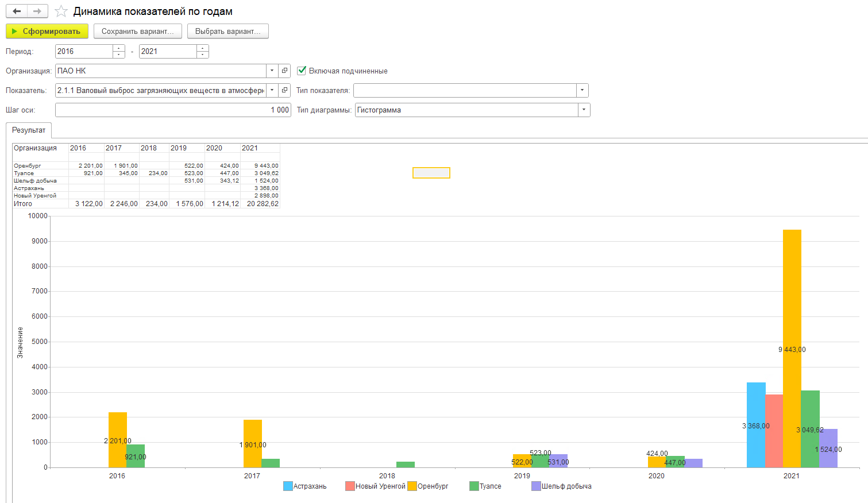868x503 pixels.
Task: Click the forward navigation arrow
Action: click(x=37, y=11)
